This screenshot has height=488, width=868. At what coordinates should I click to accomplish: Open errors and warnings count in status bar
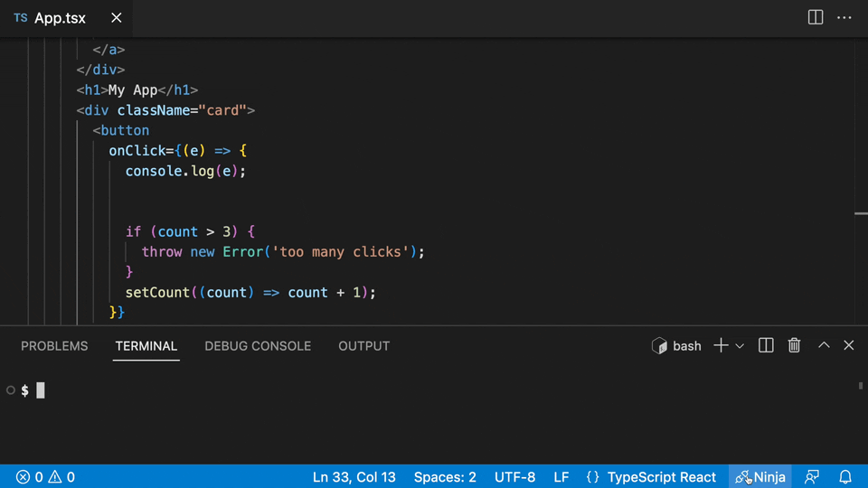(45, 477)
